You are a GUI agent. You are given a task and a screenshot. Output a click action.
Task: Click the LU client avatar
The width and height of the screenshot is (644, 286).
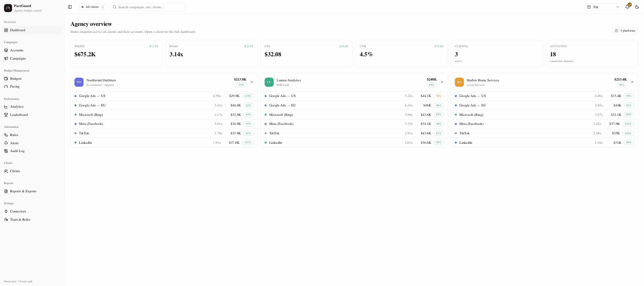pos(269,82)
